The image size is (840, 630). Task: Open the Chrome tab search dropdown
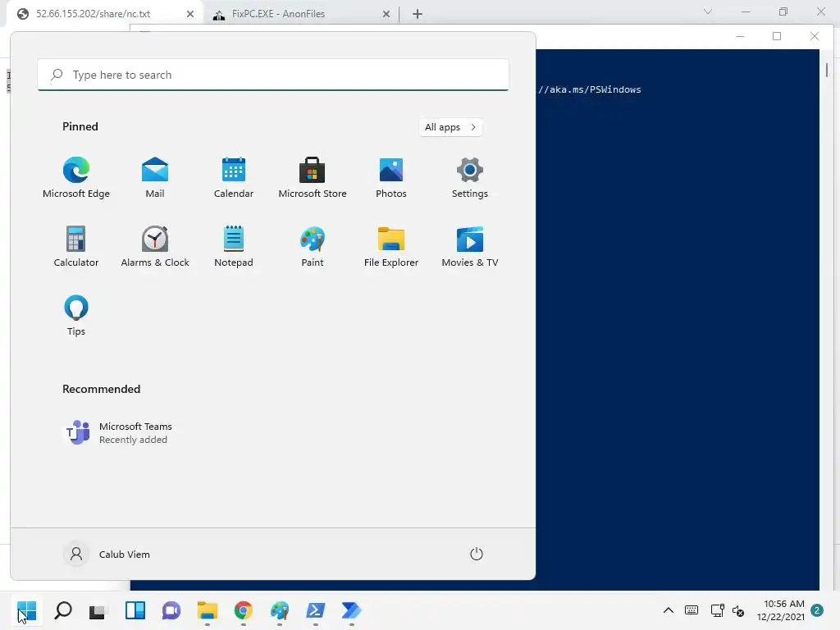tap(708, 11)
